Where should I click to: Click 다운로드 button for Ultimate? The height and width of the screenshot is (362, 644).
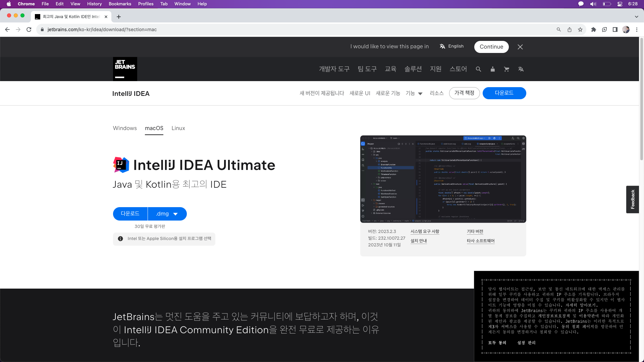130,214
